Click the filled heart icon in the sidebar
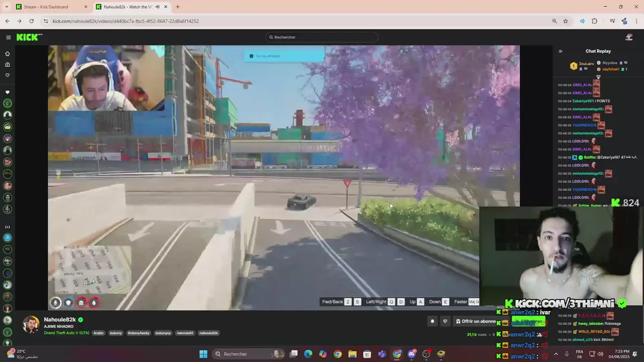 pos(8,93)
